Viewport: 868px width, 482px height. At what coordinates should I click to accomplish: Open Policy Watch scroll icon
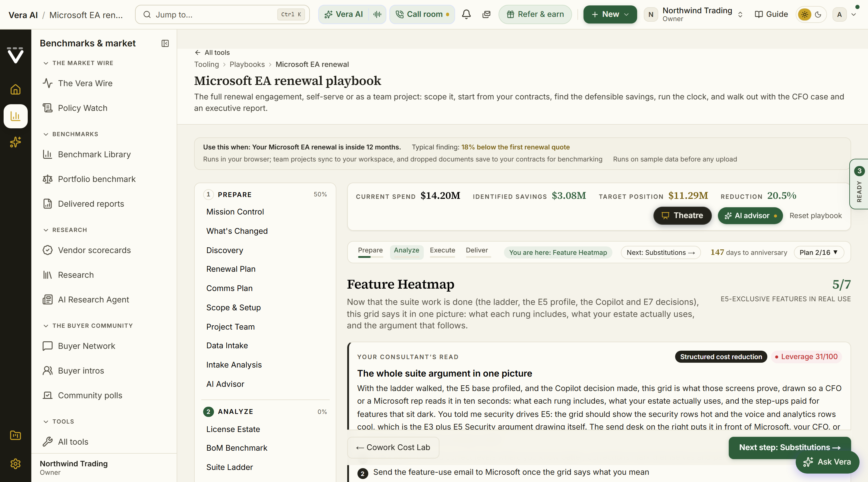click(48, 108)
